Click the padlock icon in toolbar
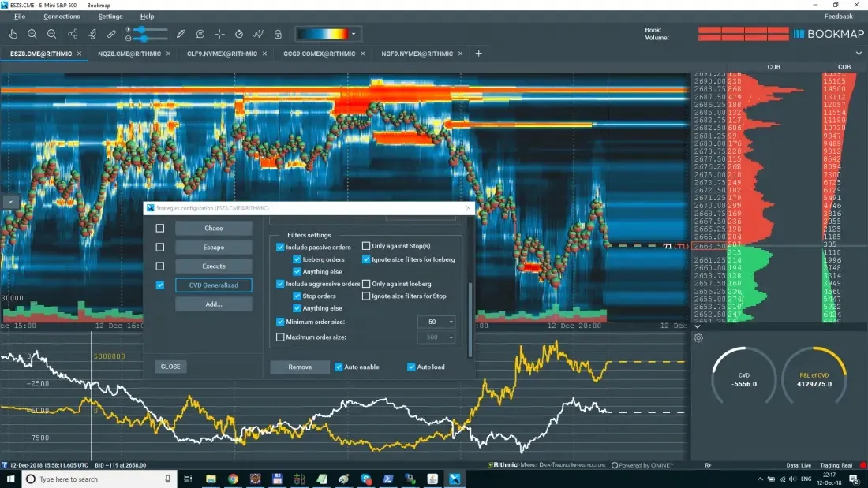This screenshot has height=488, width=868. [x=278, y=34]
